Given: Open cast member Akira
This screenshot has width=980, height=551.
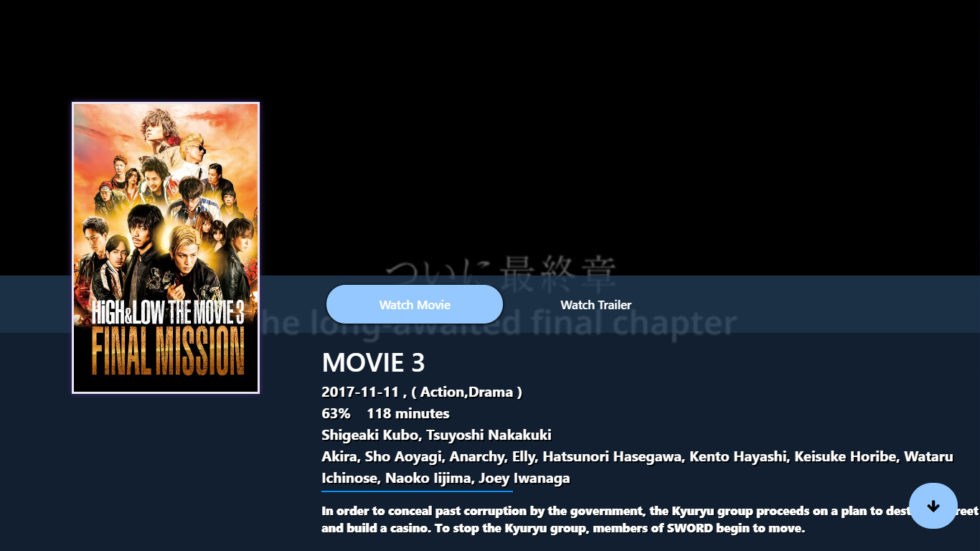Looking at the screenshot, I should click(x=339, y=456).
